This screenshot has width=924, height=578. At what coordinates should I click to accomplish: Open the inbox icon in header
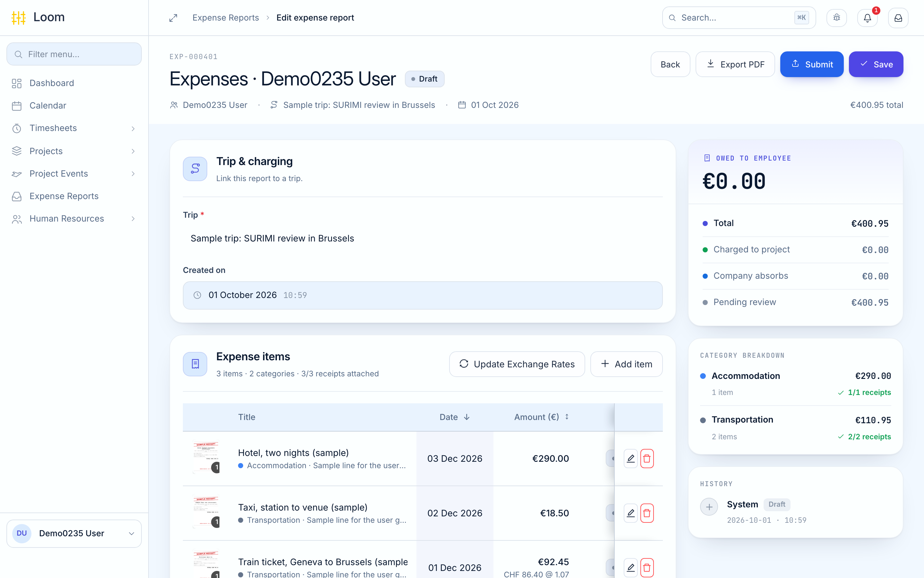click(x=898, y=18)
